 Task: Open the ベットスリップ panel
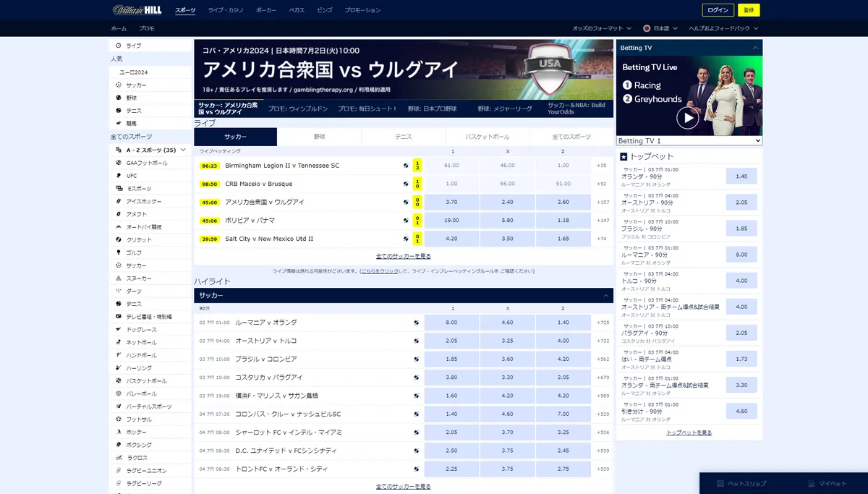pyautogui.click(x=741, y=483)
